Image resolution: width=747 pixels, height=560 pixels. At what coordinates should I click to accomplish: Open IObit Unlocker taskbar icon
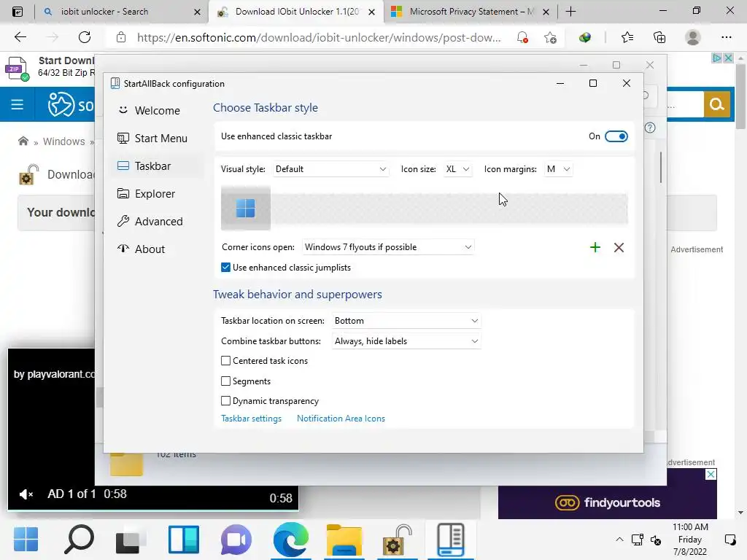398,540
